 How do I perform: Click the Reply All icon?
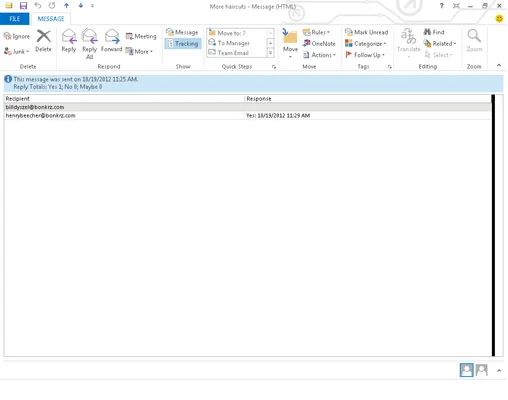[90, 36]
